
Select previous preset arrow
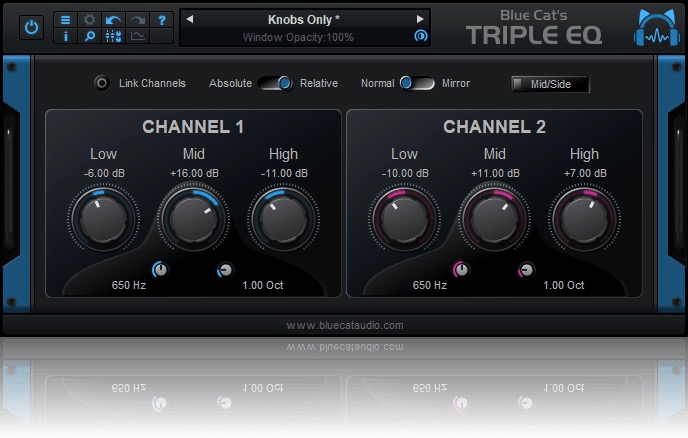point(190,19)
